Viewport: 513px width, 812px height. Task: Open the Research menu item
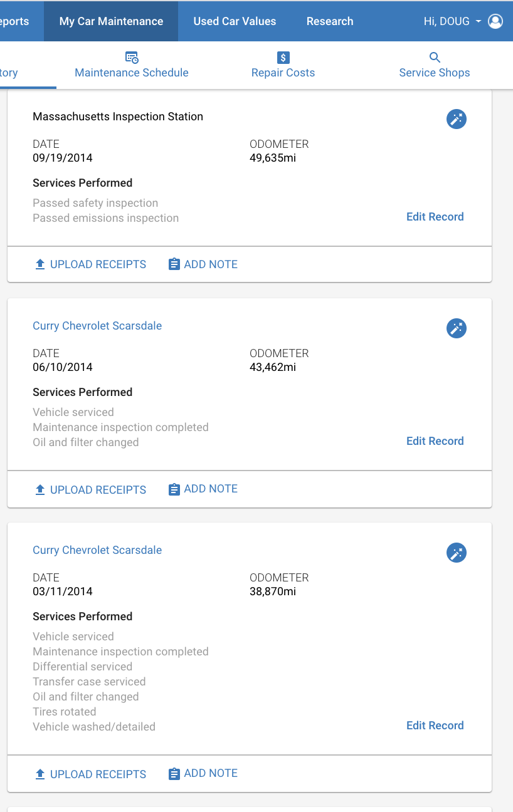[x=330, y=21]
